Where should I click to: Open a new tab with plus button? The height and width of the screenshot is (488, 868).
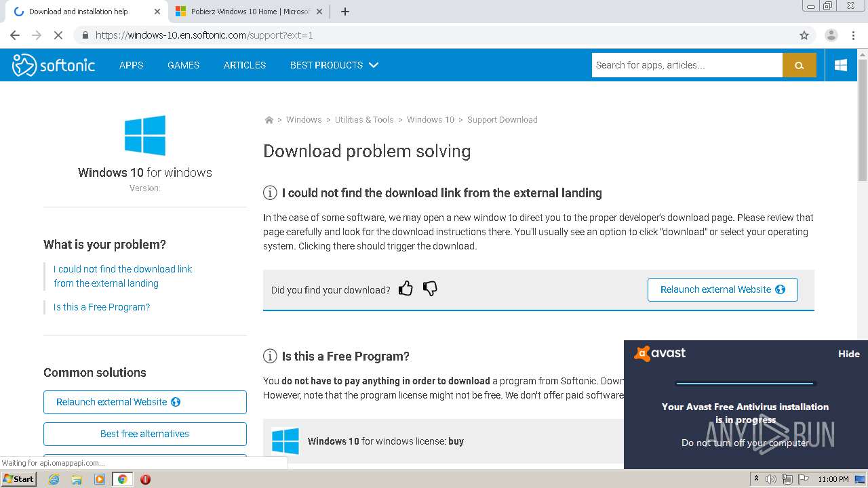tap(345, 12)
